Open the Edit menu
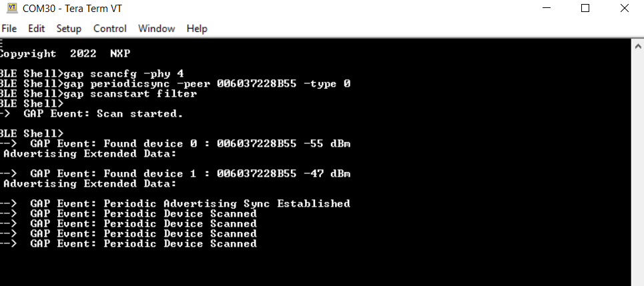Viewport: 644px width, 286px height. (36, 29)
